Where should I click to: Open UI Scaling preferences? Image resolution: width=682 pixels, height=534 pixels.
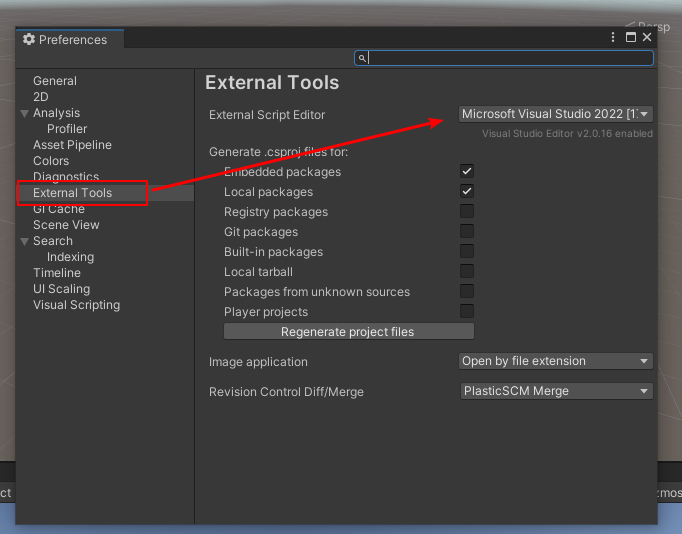pos(62,289)
